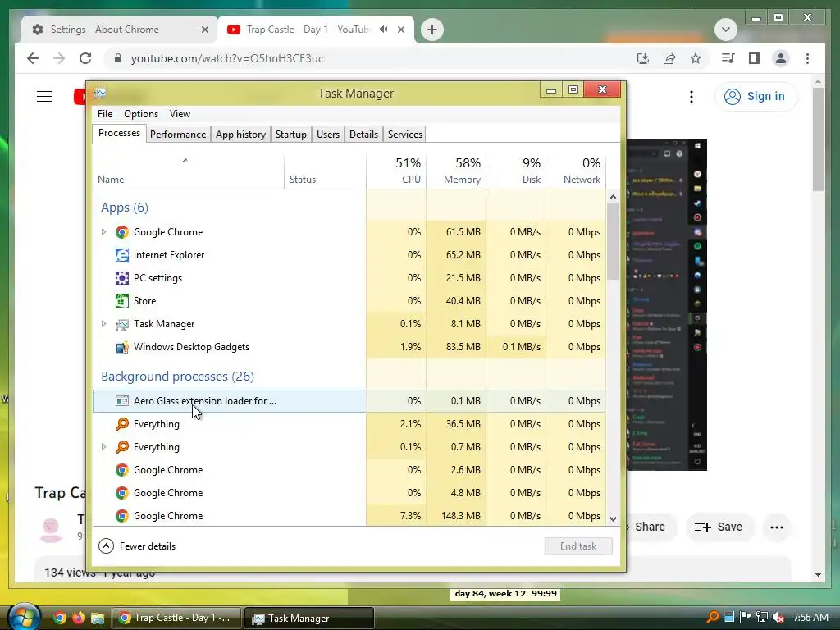The width and height of the screenshot is (840, 630).
Task: Collapse with Fewer details
Action: 138,546
